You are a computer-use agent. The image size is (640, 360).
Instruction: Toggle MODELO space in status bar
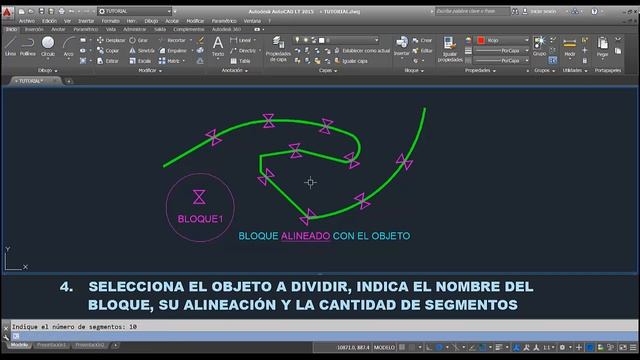coord(384,347)
